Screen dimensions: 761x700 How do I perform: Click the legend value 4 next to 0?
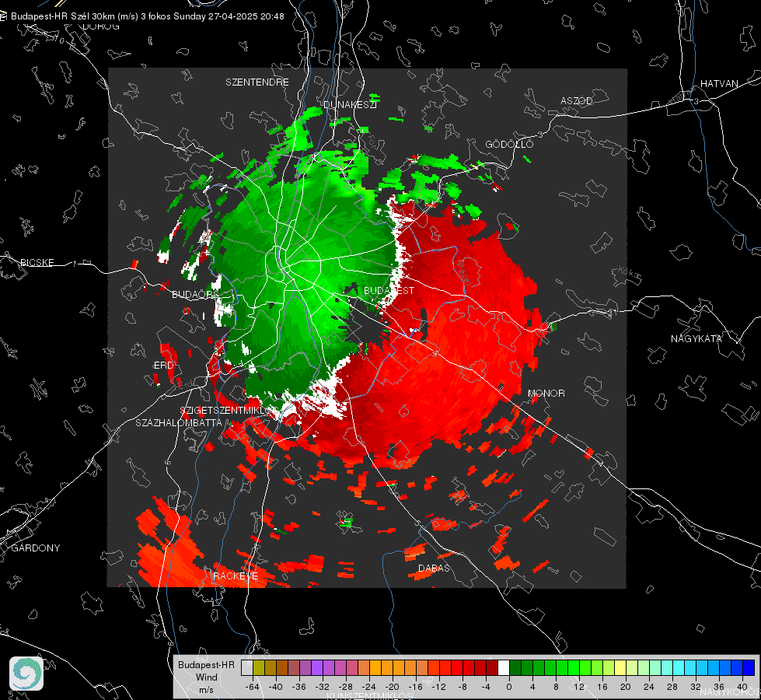532,687
